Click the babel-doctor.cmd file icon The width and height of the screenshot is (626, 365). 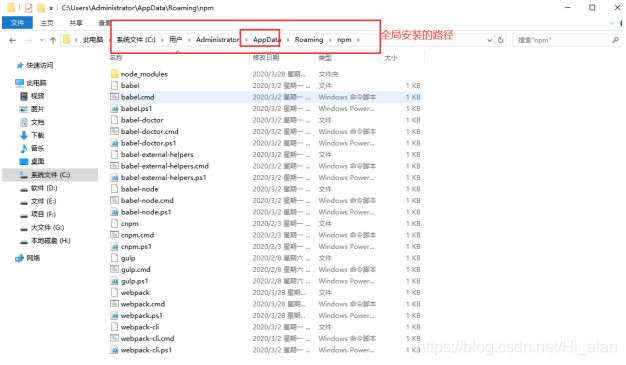pos(114,131)
